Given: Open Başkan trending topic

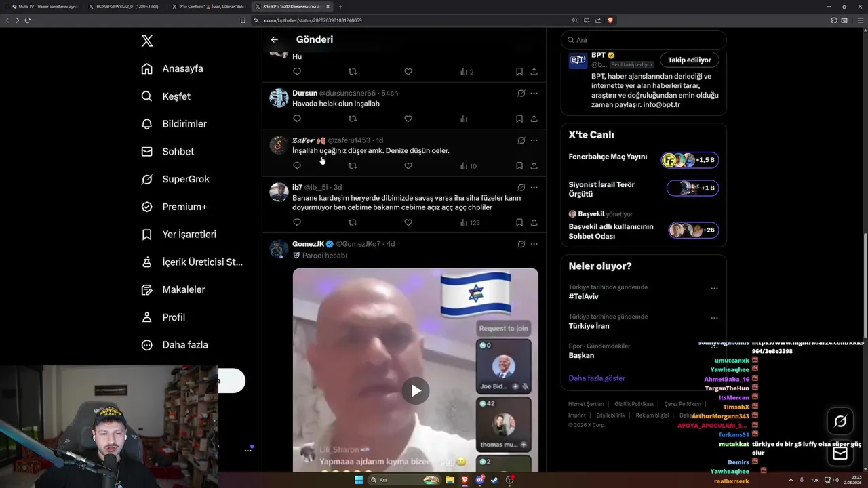Looking at the screenshot, I should [581, 355].
